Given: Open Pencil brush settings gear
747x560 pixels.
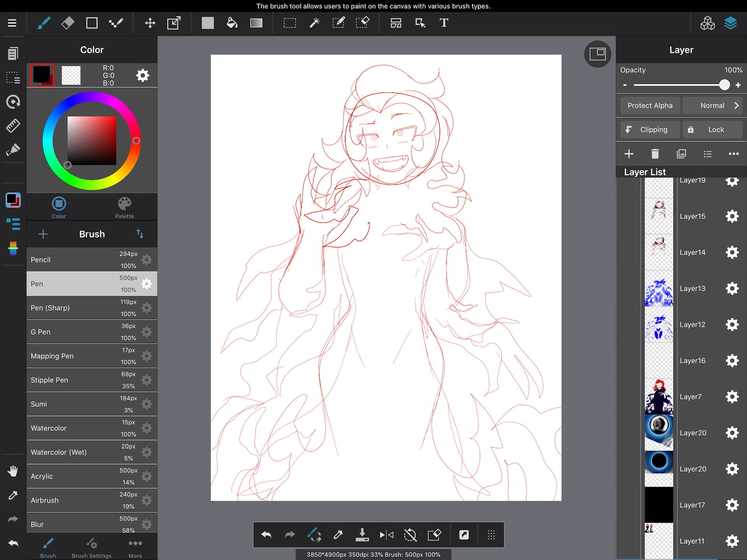Looking at the screenshot, I should [x=147, y=260].
